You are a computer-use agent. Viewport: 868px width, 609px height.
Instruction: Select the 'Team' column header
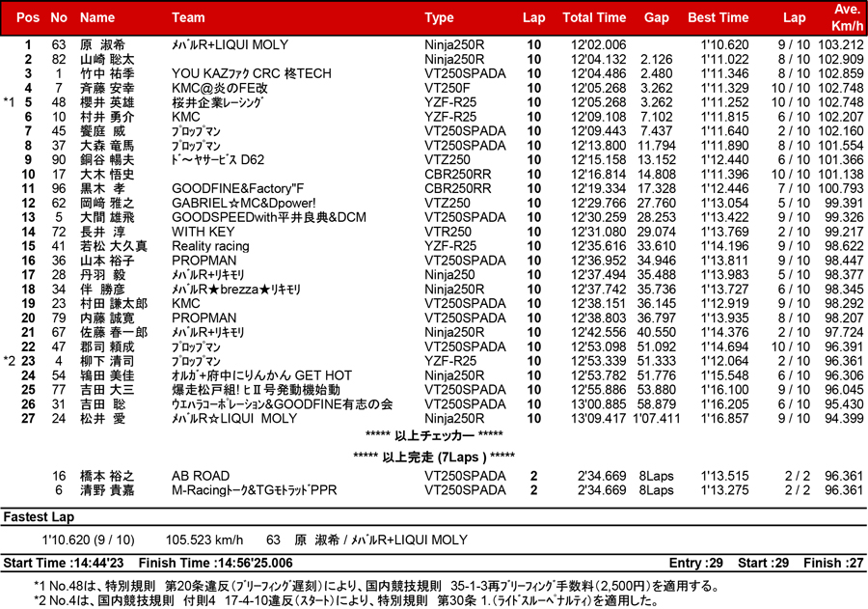(188, 17)
